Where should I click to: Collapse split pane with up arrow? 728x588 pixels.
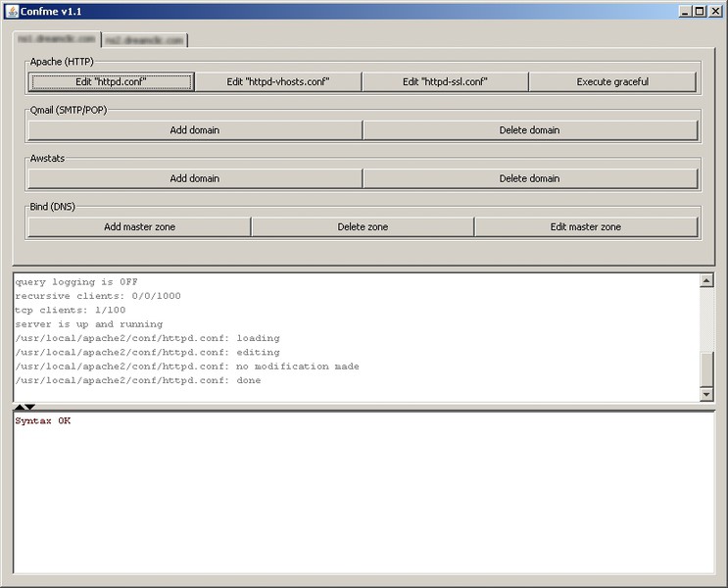click(19, 407)
